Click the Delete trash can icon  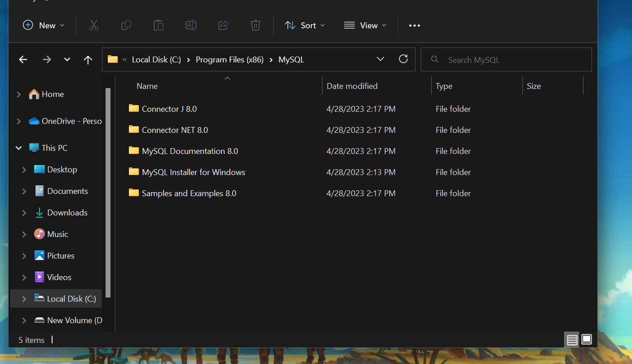[256, 25]
